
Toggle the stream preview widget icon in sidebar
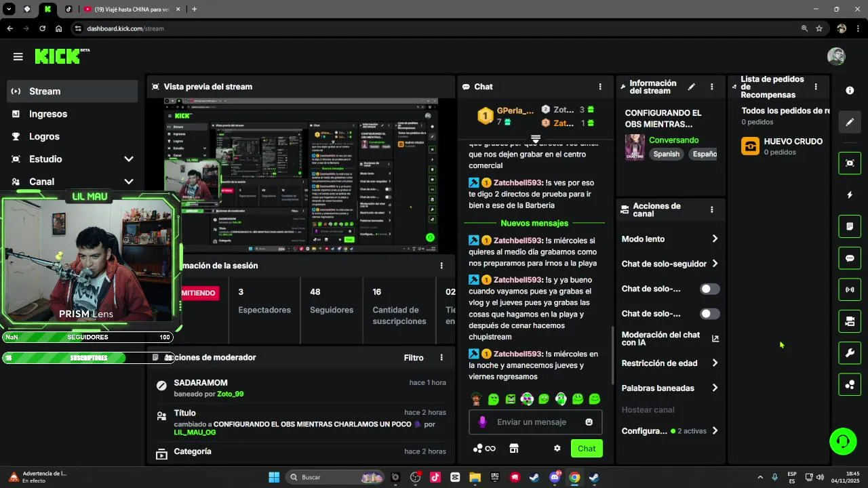pos(850,163)
